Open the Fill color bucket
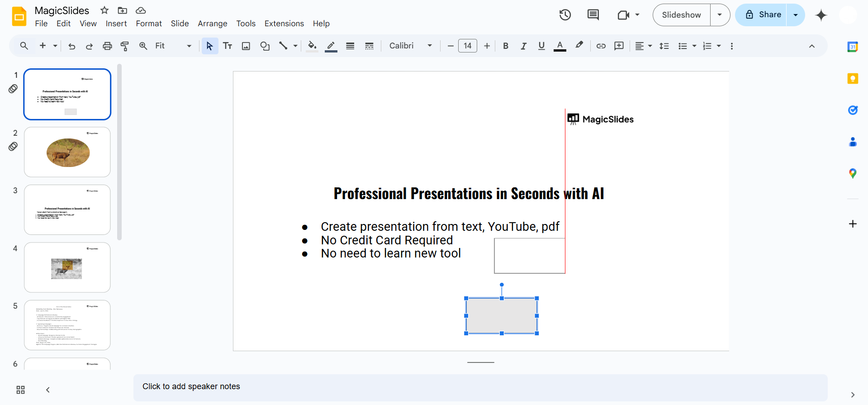868x405 pixels. (312, 46)
